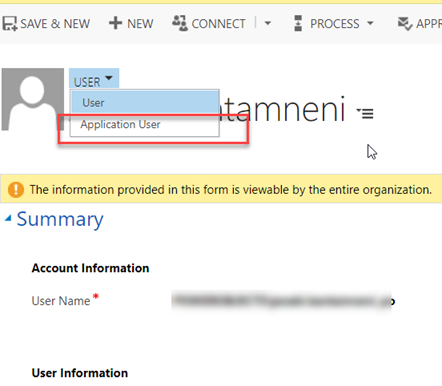Open record navigation list icon beside name
The image size is (442, 386).
(x=365, y=113)
